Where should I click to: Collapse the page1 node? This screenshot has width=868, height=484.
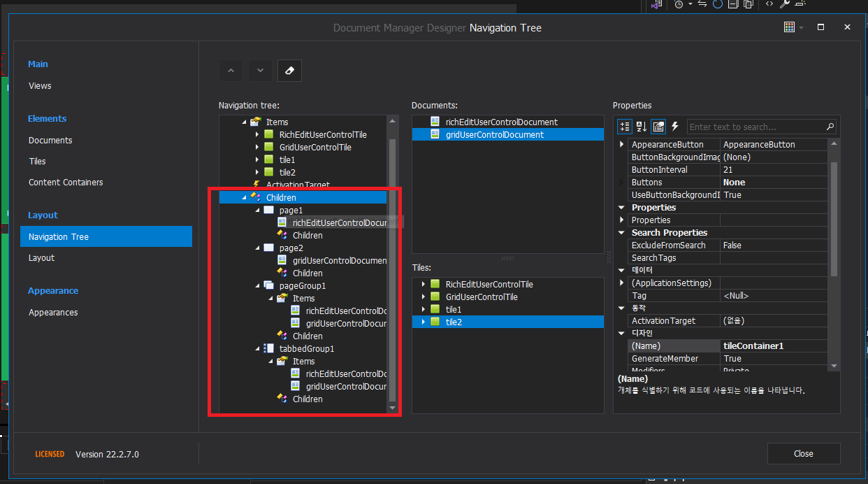pos(258,210)
